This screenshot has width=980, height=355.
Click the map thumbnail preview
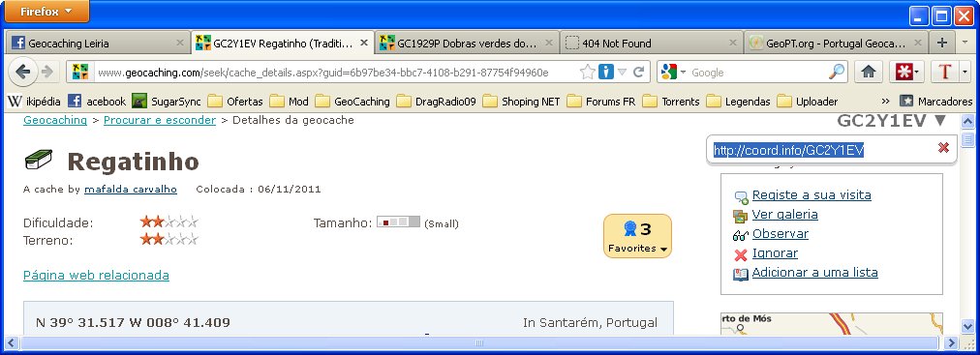click(831, 323)
